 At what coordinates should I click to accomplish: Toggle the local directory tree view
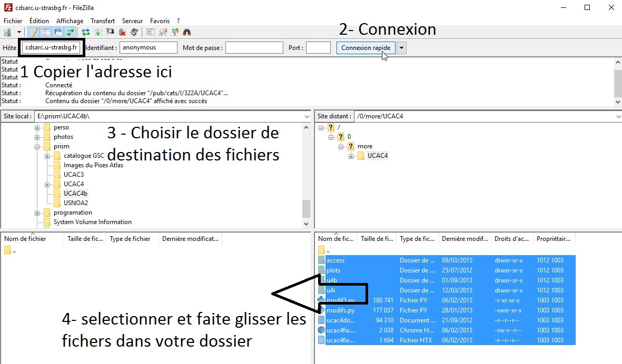coord(46,32)
